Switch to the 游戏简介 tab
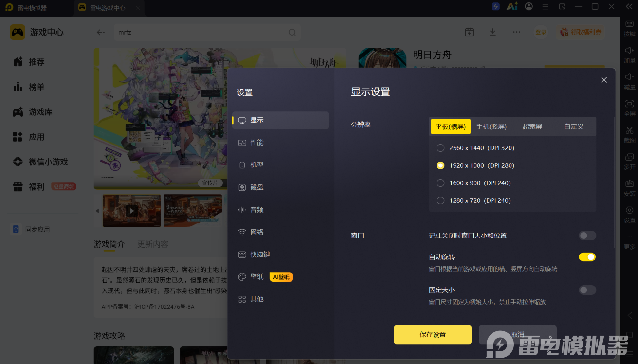The width and height of the screenshot is (638, 364). (109, 244)
